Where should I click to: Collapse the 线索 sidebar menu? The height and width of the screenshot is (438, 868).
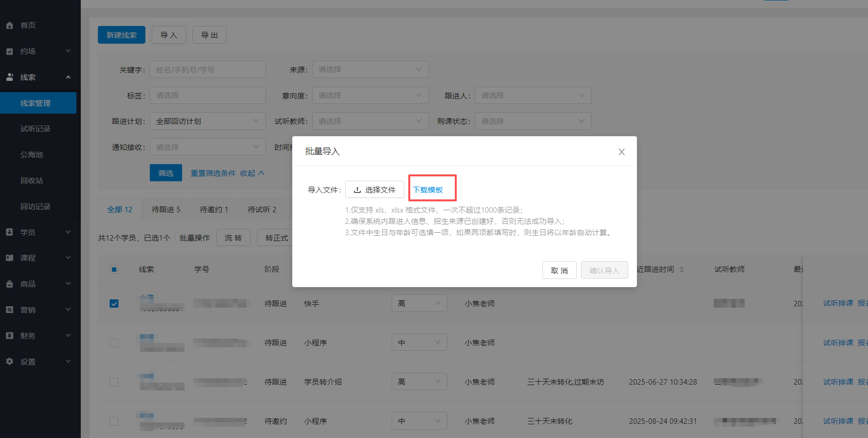68,77
